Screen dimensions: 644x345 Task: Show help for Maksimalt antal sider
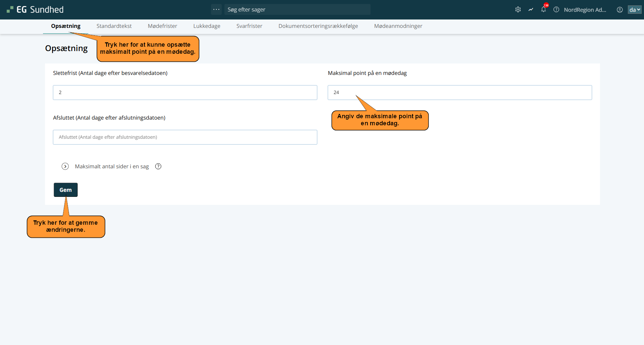coord(158,166)
